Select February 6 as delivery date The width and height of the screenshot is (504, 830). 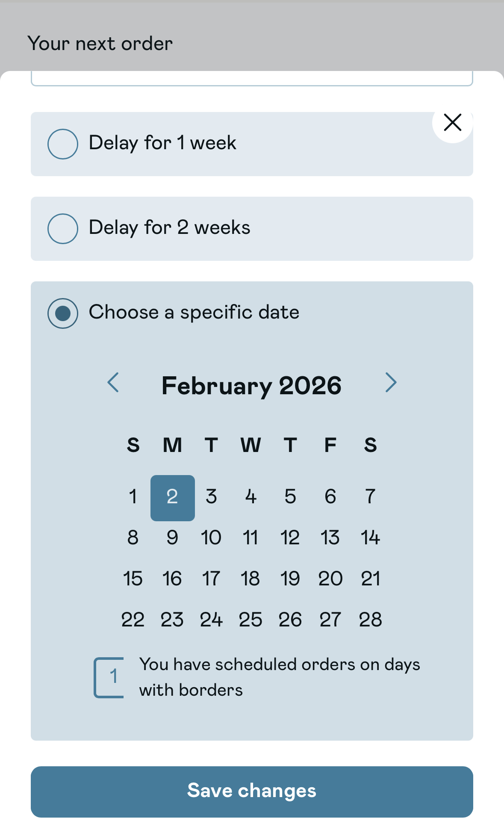pos(330,497)
